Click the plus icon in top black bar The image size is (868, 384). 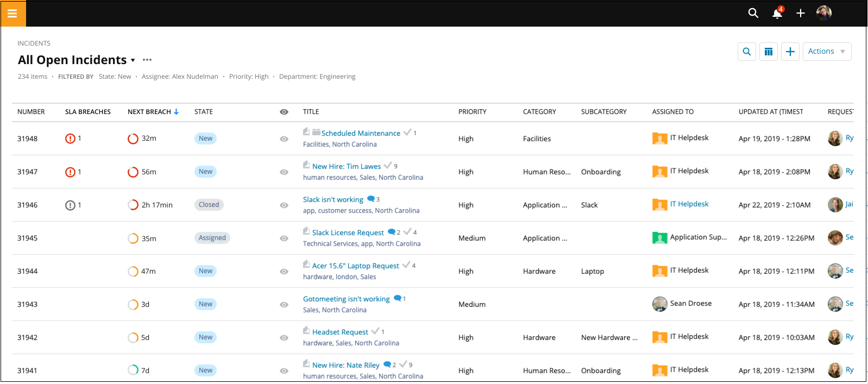(800, 13)
